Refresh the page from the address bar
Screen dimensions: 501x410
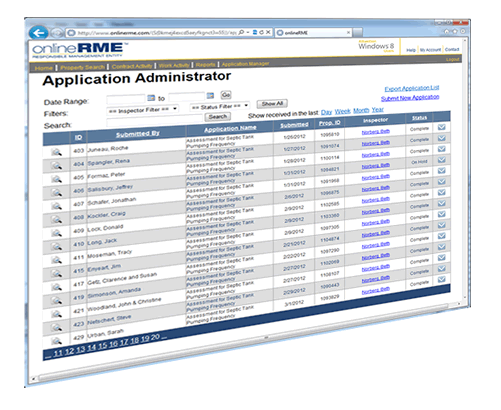[x=261, y=32]
